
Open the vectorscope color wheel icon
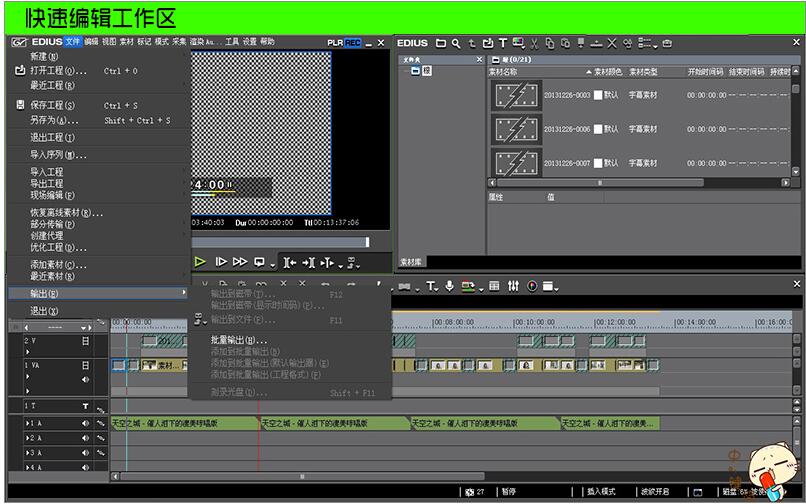532,286
